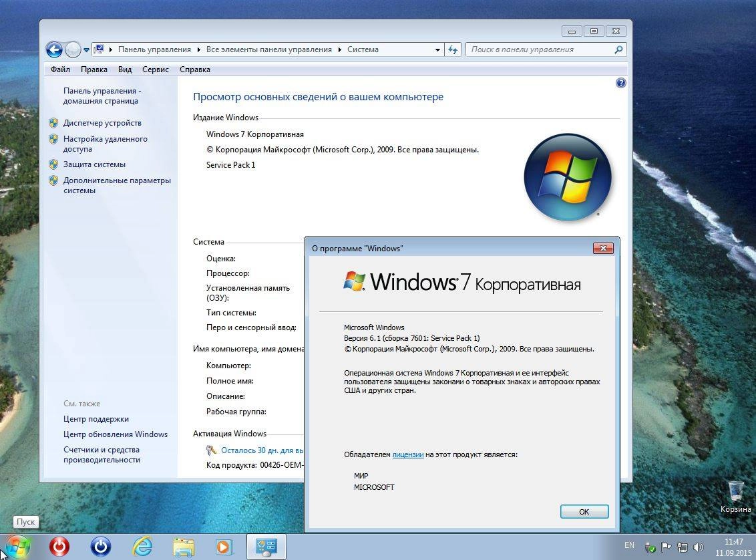Open the Файл menu
756x560 pixels.
point(60,69)
